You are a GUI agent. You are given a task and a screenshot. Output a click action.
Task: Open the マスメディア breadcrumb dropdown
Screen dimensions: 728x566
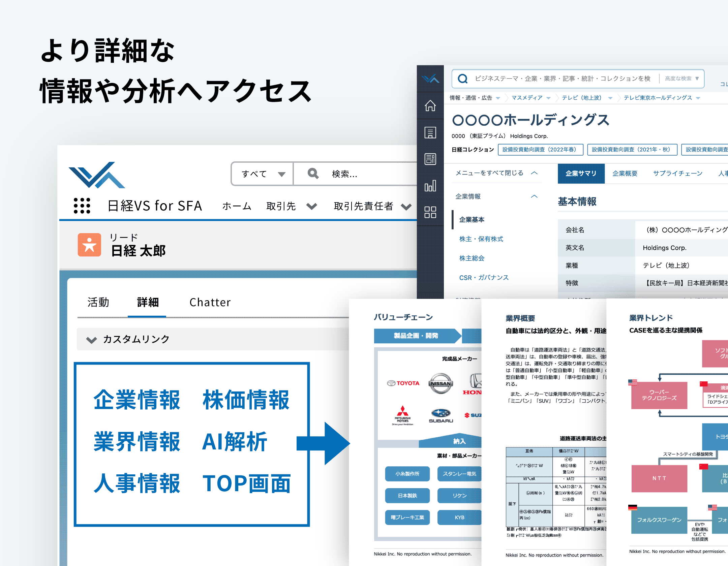tap(548, 98)
